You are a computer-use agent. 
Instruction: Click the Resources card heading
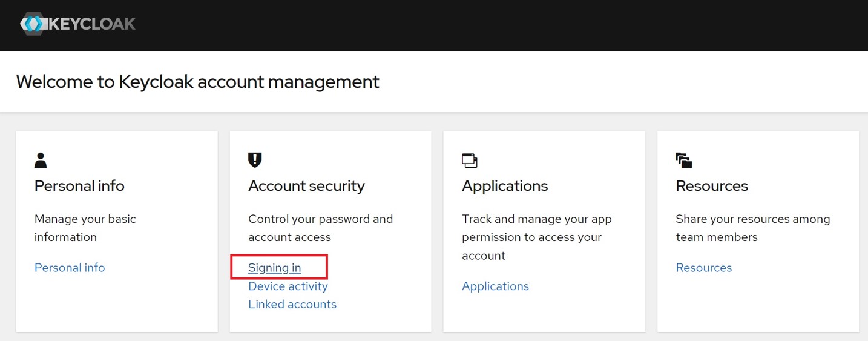[x=711, y=186]
